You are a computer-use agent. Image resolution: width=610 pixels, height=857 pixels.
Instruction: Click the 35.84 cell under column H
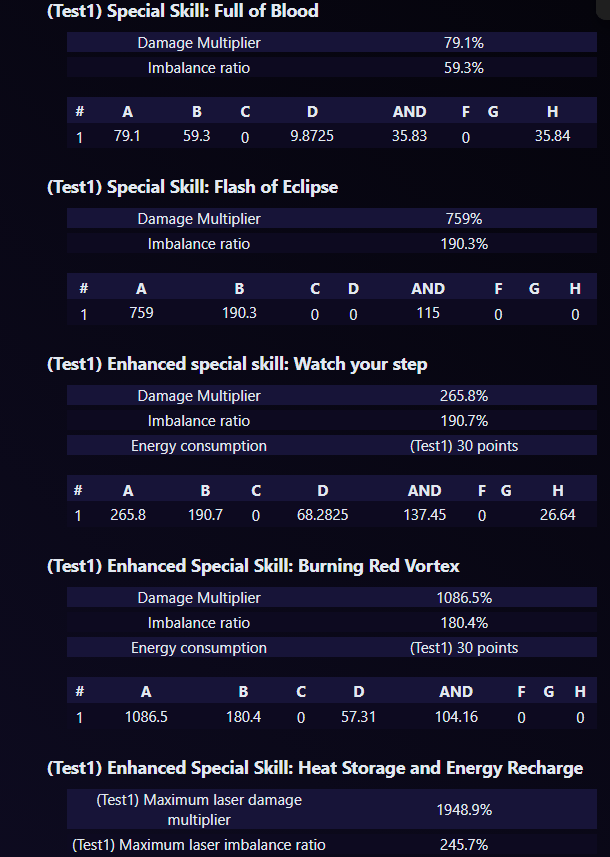(x=552, y=136)
